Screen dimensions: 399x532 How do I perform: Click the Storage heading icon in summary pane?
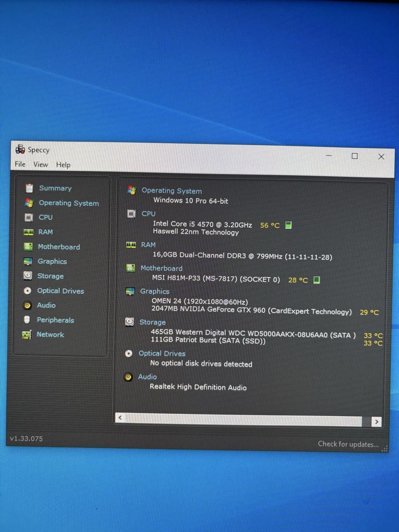pos(129,322)
